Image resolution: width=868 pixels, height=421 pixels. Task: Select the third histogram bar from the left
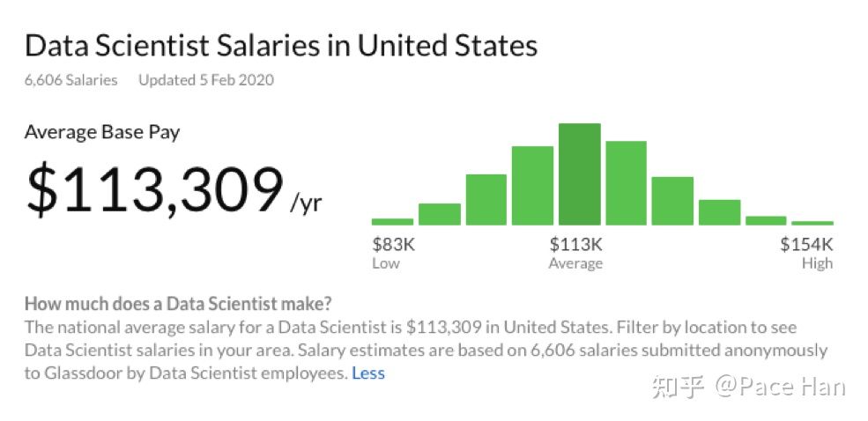tap(486, 200)
